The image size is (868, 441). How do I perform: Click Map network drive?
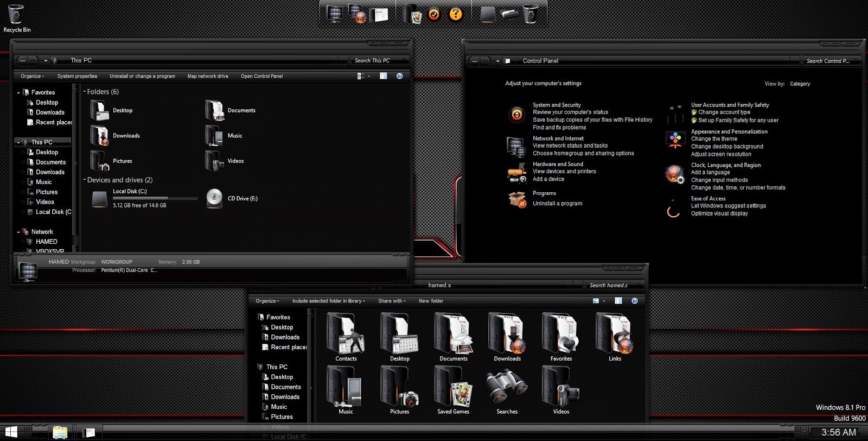pos(208,76)
